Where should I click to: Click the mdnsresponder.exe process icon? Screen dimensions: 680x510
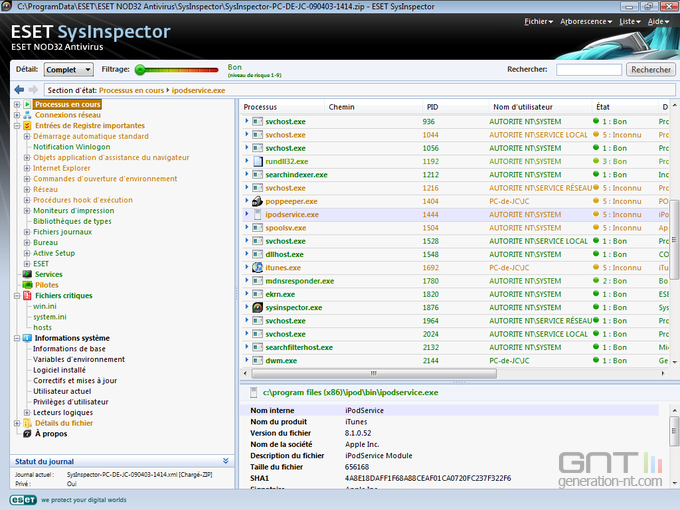pyautogui.click(x=258, y=281)
